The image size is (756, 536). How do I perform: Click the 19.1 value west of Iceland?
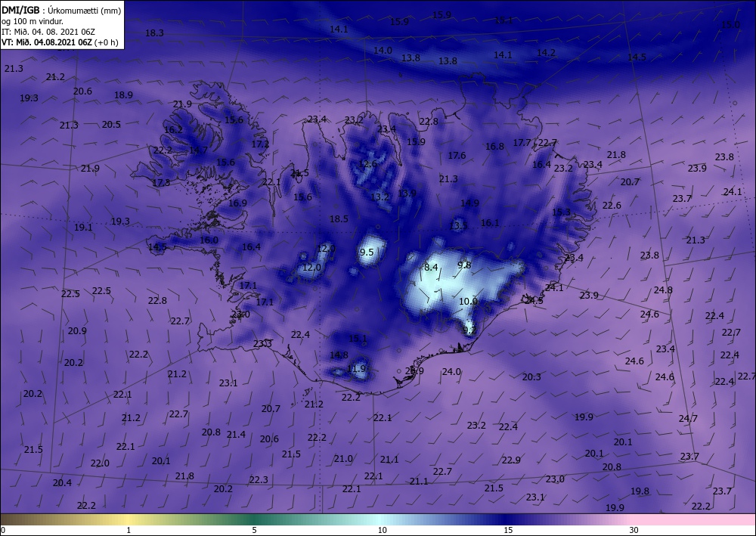click(83, 227)
